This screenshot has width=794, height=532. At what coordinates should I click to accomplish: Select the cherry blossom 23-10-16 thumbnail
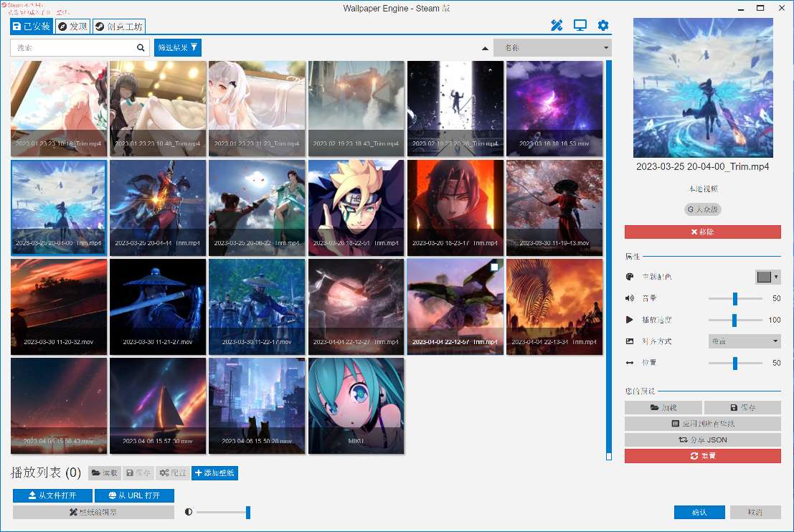59,108
